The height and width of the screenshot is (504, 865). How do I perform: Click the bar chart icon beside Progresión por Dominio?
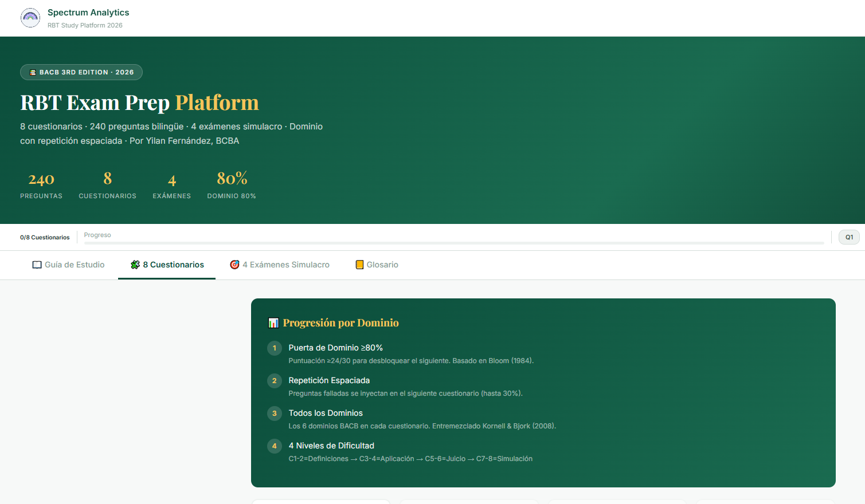(273, 323)
